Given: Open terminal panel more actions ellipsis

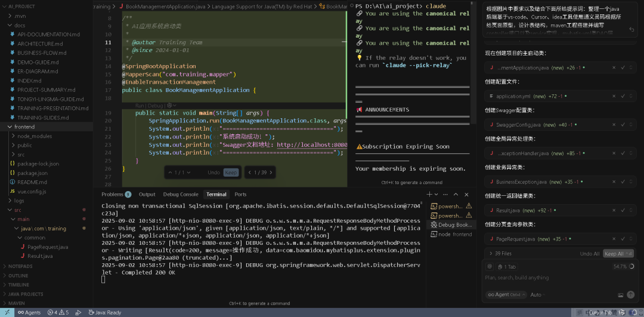Looking at the screenshot, I should point(445,195).
